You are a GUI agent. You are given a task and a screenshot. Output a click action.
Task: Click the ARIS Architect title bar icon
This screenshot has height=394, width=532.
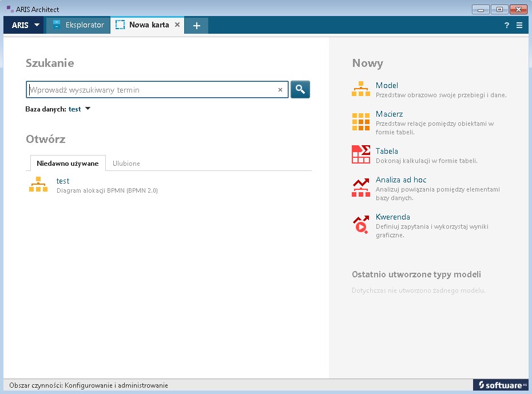point(10,9)
